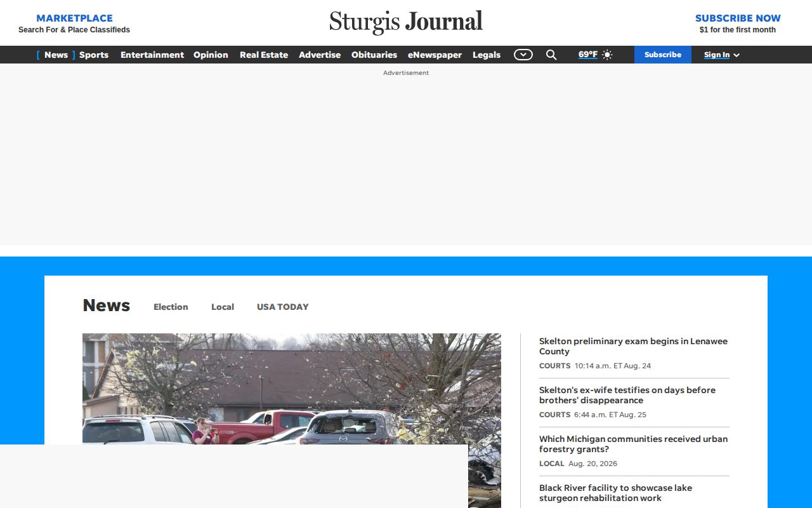This screenshot has height=508, width=812.
Task: Visit the Obituaries section
Action: 374,55
